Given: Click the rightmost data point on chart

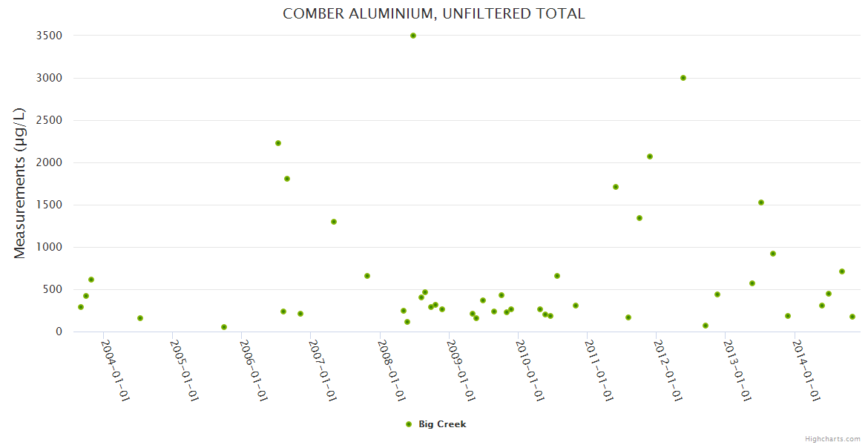Looking at the screenshot, I should pyautogui.click(x=852, y=317).
